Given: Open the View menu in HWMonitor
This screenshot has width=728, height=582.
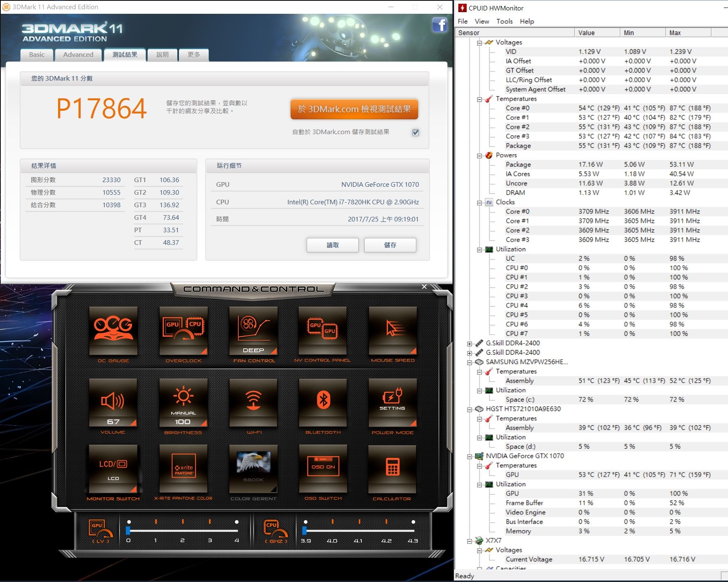Looking at the screenshot, I should [x=482, y=21].
